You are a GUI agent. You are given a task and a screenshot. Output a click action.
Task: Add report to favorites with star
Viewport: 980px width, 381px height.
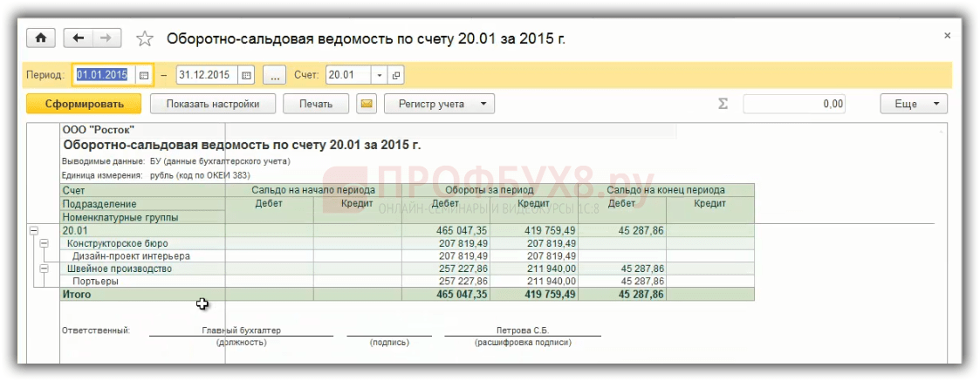(145, 39)
